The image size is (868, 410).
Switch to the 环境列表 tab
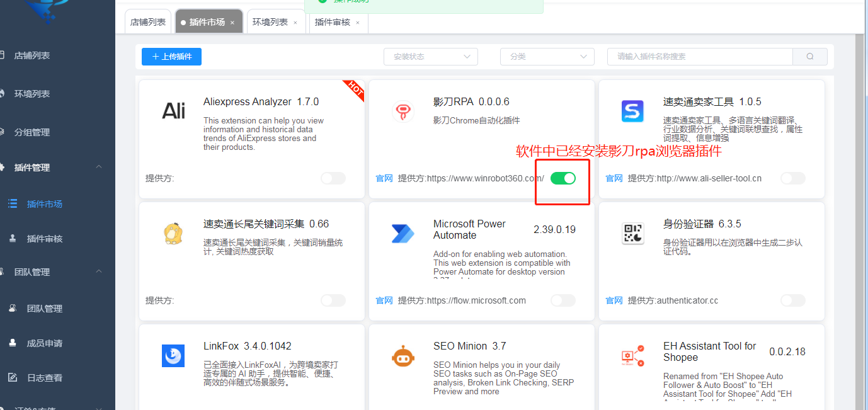(x=270, y=22)
